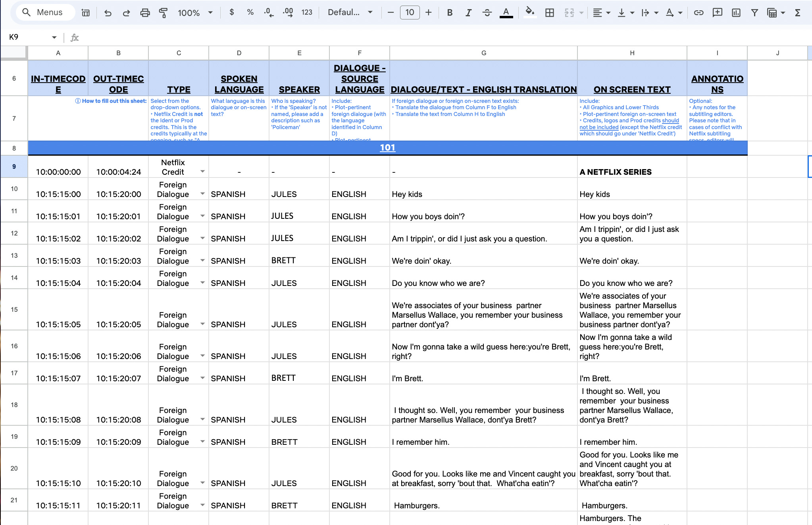812x525 pixels.
Task: Open type dropdown for 10:15:15:11 row
Action: point(202,505)
